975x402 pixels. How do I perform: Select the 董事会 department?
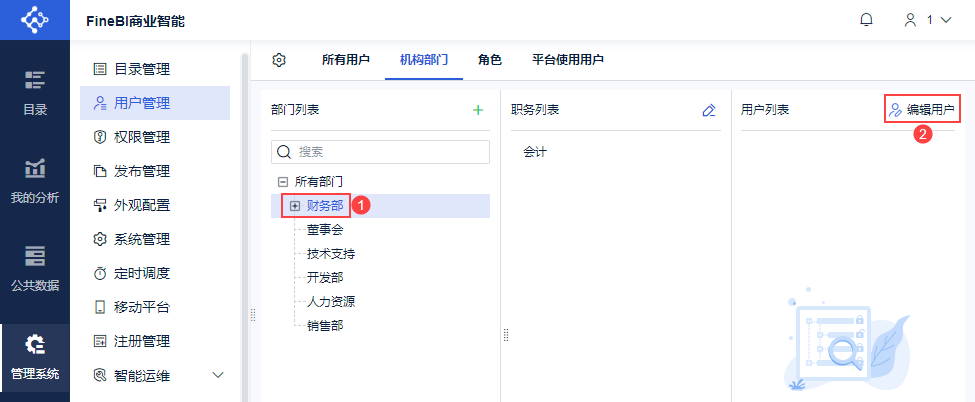pos(325,230)
